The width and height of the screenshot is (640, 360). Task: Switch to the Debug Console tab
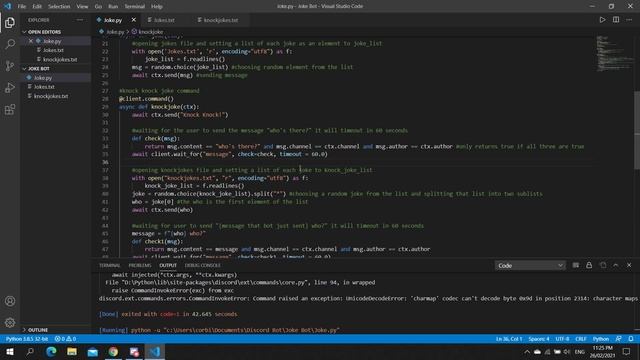click(202, 265)
